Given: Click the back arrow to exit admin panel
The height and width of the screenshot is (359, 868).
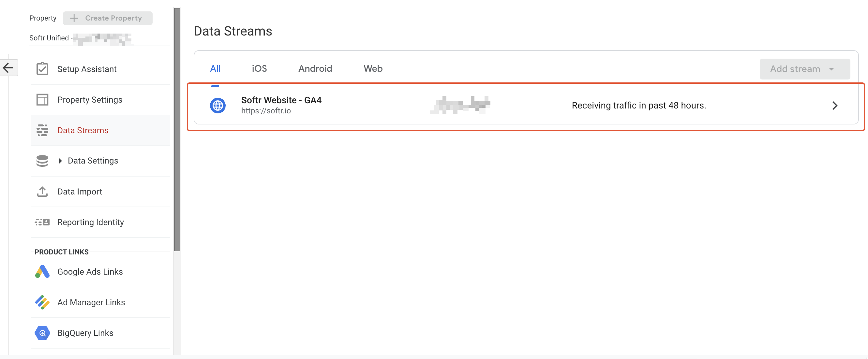Looking at the screenshot, I should 8,67.
